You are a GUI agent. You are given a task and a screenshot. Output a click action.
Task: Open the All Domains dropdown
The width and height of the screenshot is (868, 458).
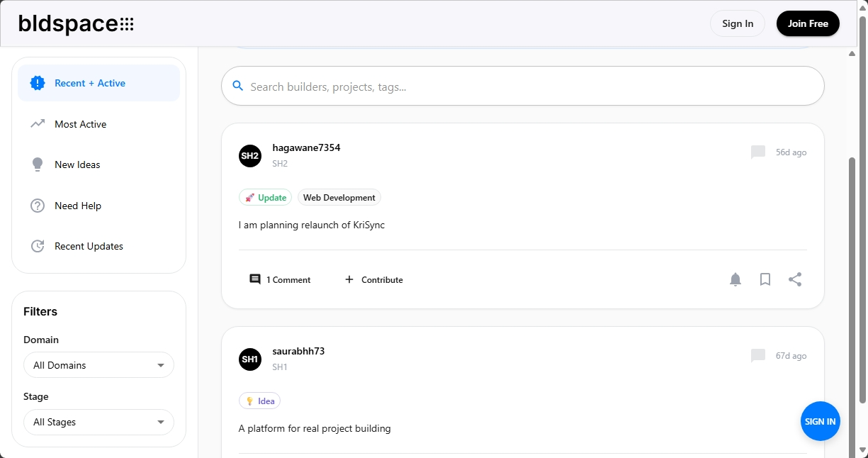[98, 364]
